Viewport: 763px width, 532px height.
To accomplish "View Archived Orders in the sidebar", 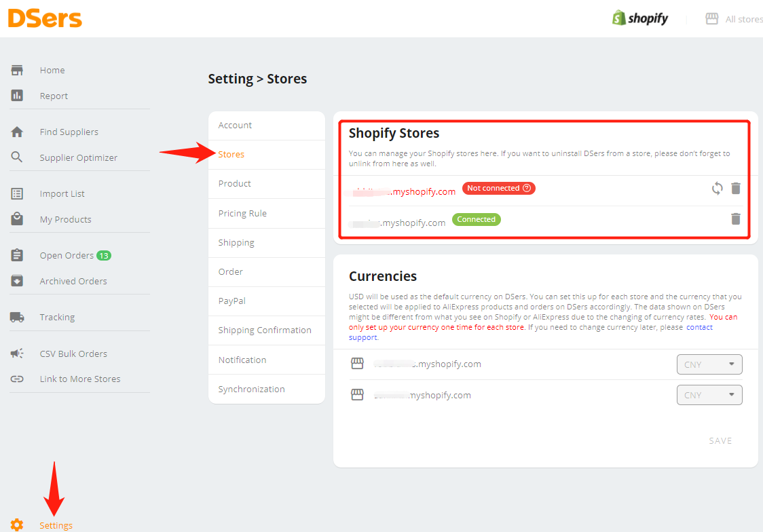I will 73,281.
